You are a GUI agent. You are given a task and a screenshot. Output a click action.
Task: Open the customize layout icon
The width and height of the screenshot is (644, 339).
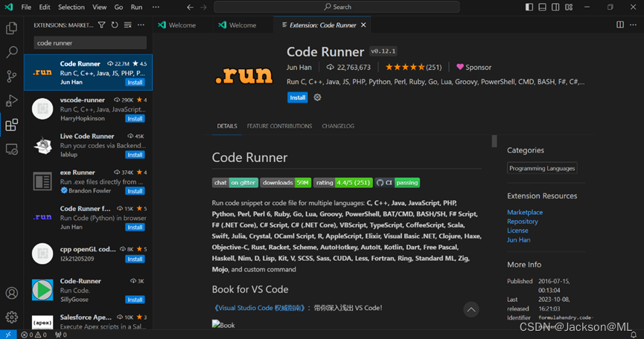[569, 7]
